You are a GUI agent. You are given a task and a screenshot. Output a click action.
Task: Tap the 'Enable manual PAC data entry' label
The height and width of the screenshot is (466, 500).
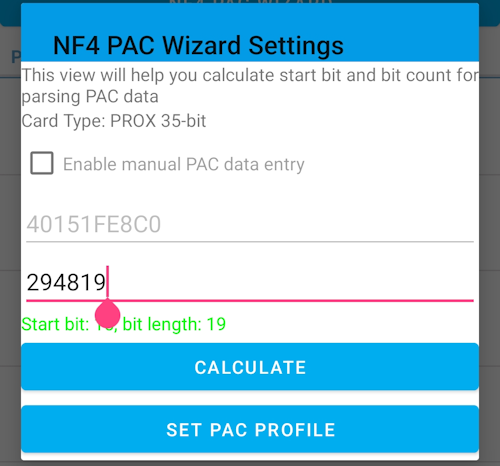click(184, 164)
